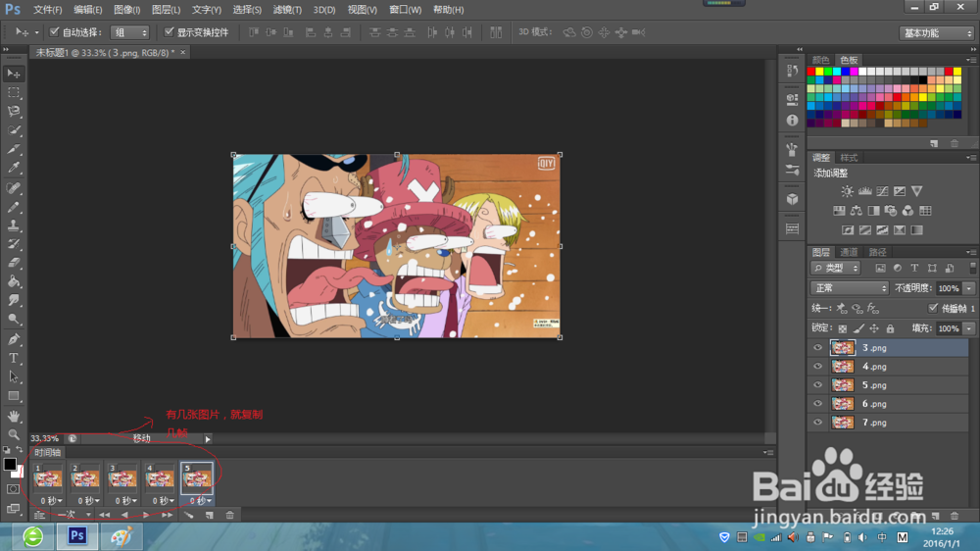980x551 pixels.
Task: Select the Move tool
Action: [x=14, y=74]
